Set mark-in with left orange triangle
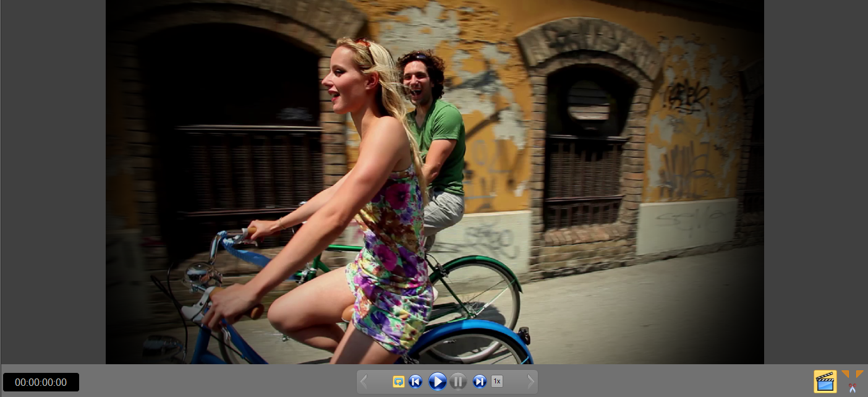 (x=845, y=374)
